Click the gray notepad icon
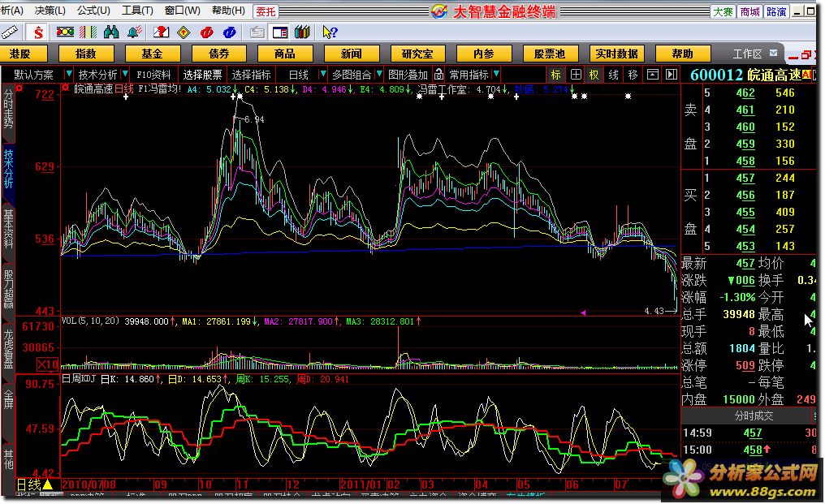This screenshot has height=504, width=825. point(257,32)
